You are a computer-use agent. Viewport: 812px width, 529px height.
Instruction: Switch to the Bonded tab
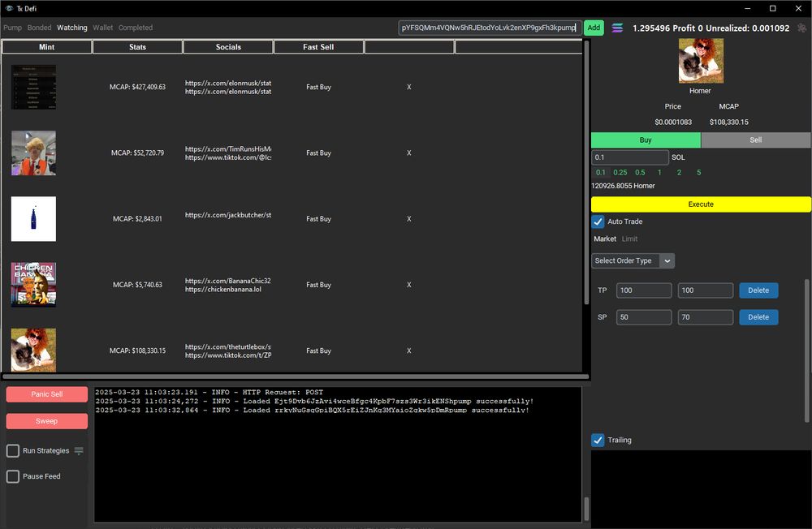[x=39, y=28]
